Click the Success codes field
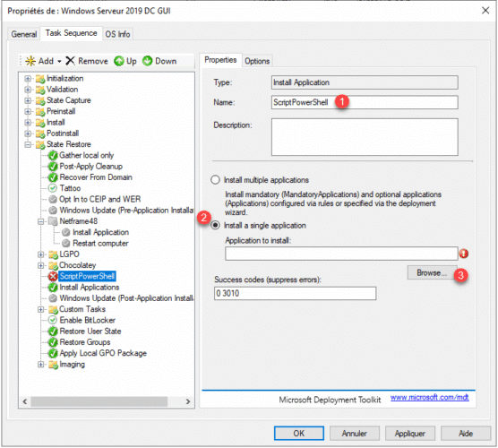Viewport: 498px width, 448px height. tap(295, 293)
